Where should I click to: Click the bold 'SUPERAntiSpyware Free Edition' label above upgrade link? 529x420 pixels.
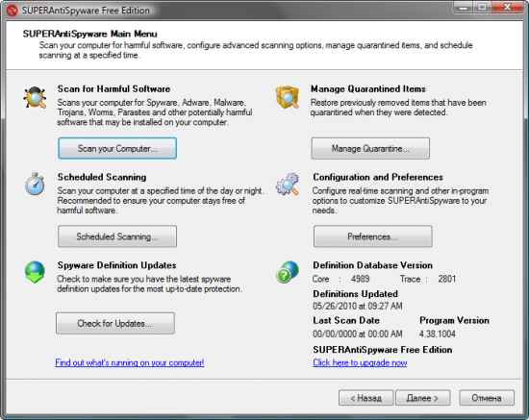click(x=383, y=350)
